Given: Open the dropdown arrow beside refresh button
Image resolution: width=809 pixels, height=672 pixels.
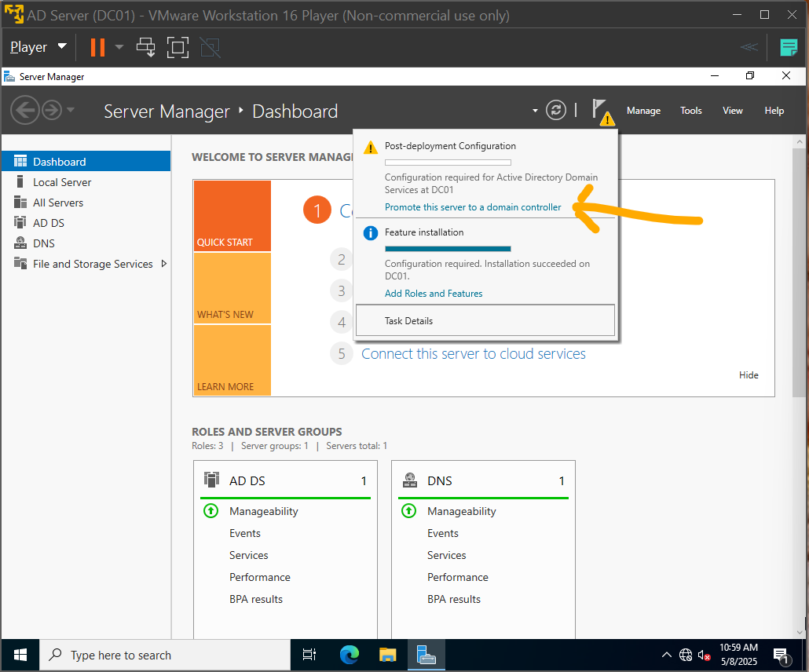Looking at the screenshot, I should click(x=535, y=111).
